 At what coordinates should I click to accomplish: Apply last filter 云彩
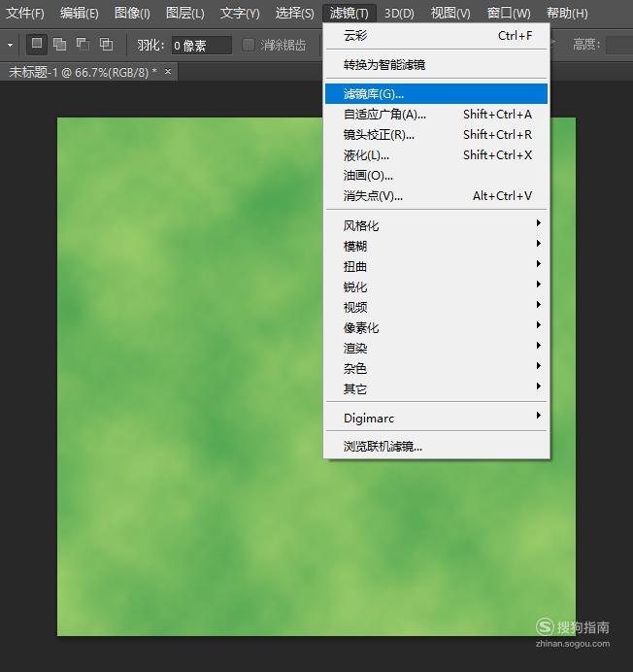436,36
